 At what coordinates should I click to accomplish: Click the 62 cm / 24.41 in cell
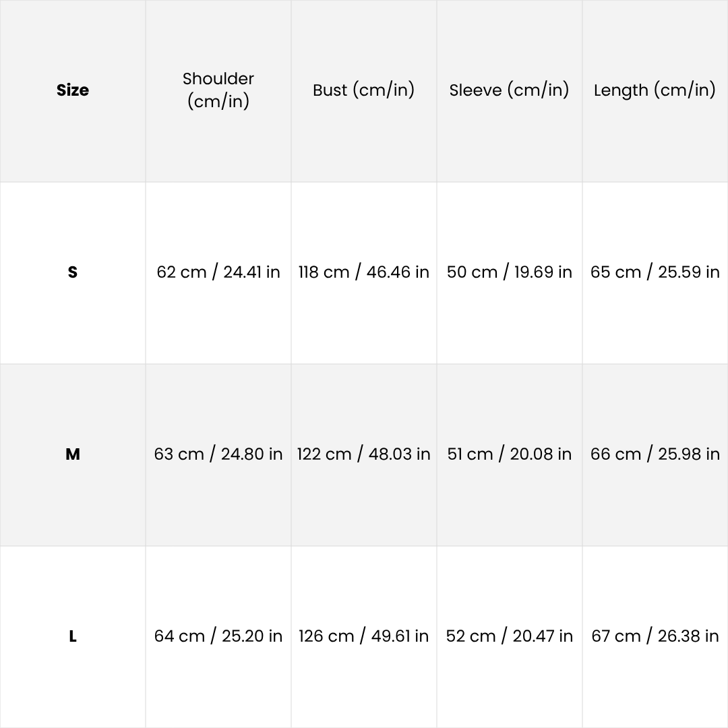[x=218, y=272]
